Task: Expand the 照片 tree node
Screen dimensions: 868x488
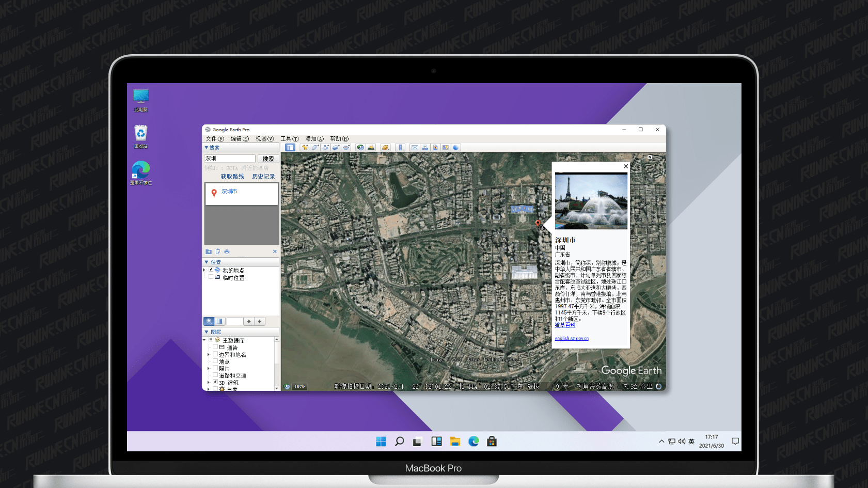Action: pos(209,369)
